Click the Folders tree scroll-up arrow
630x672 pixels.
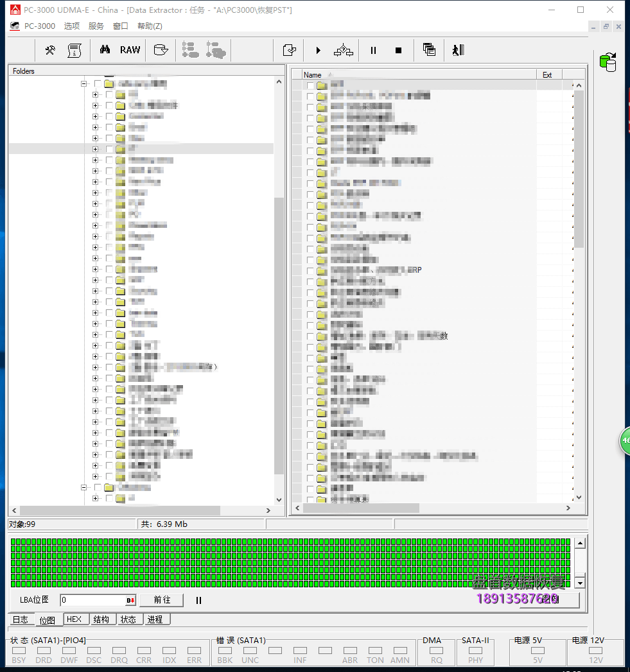(x=279, y=82)
